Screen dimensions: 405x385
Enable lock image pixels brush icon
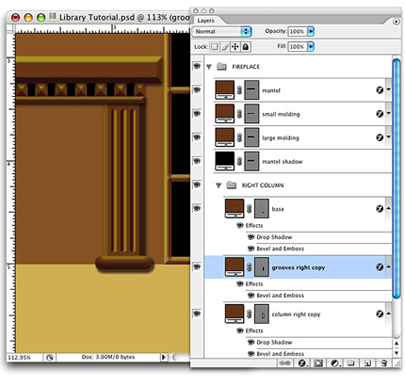pyautogui.click(x=225, y=47)
